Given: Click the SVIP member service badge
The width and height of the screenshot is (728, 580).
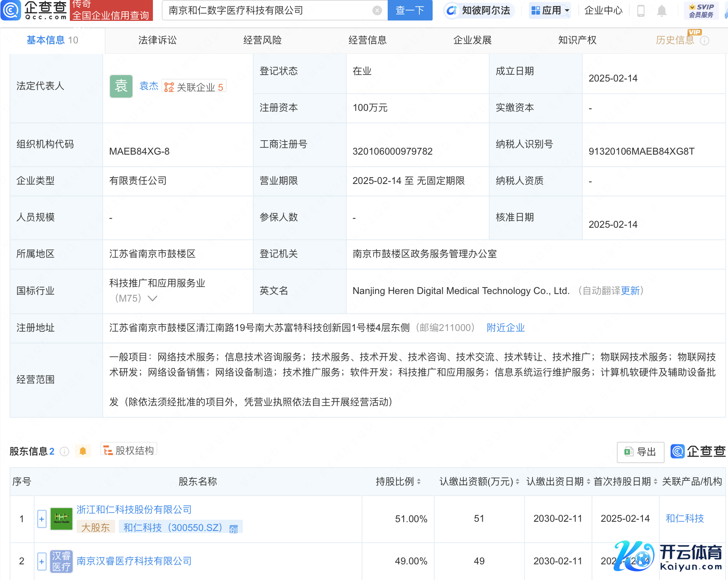Looking at the screenshot, I should [701, 11].
